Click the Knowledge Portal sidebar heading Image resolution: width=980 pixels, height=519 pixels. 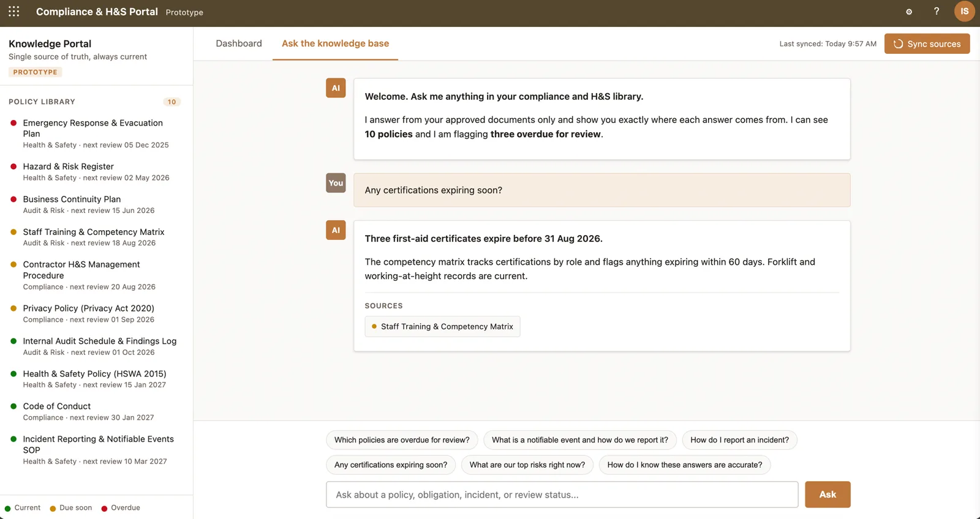(50, 44)
